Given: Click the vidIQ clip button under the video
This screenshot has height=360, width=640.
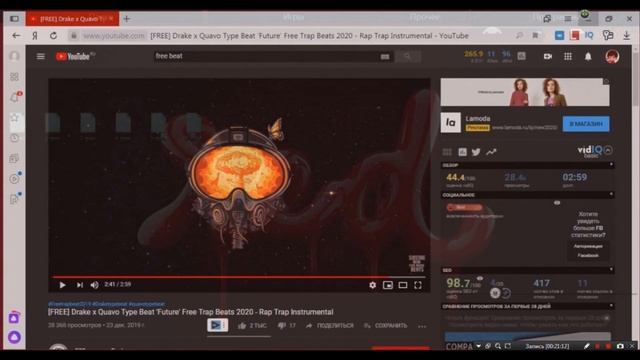Looking at the screenshot, I should pyautogui.click(x=218, y=325).
